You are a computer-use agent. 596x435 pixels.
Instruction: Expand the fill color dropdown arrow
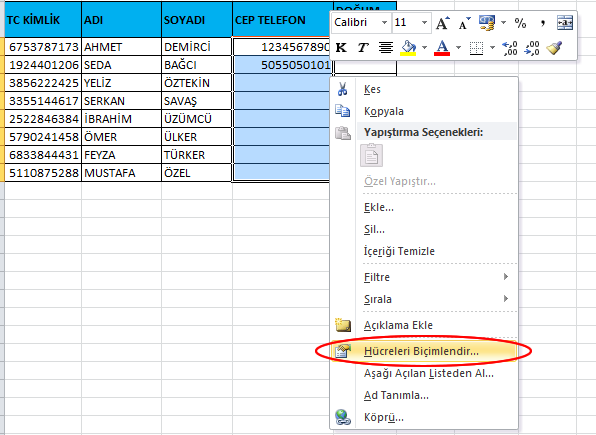tap(424, 48)
